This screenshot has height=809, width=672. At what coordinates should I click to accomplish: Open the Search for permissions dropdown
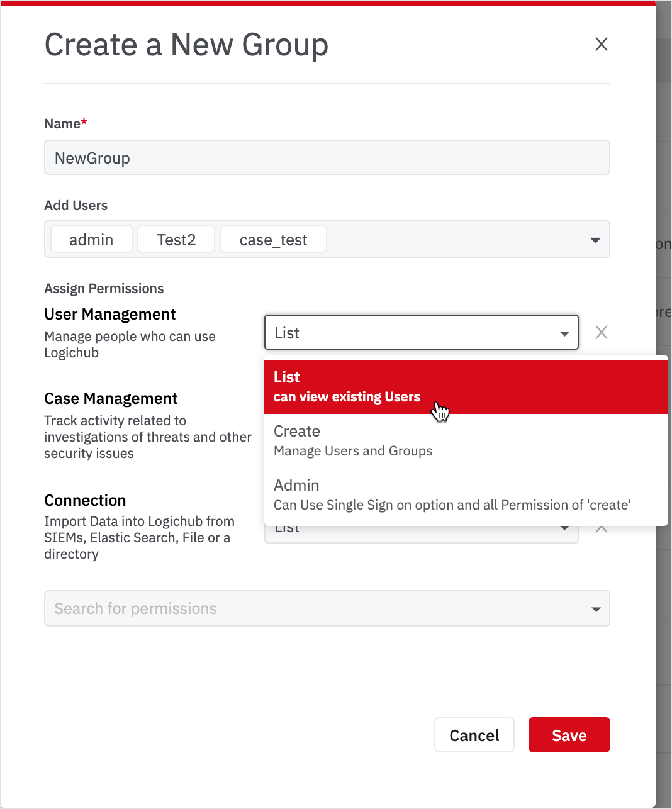(327, 608)
